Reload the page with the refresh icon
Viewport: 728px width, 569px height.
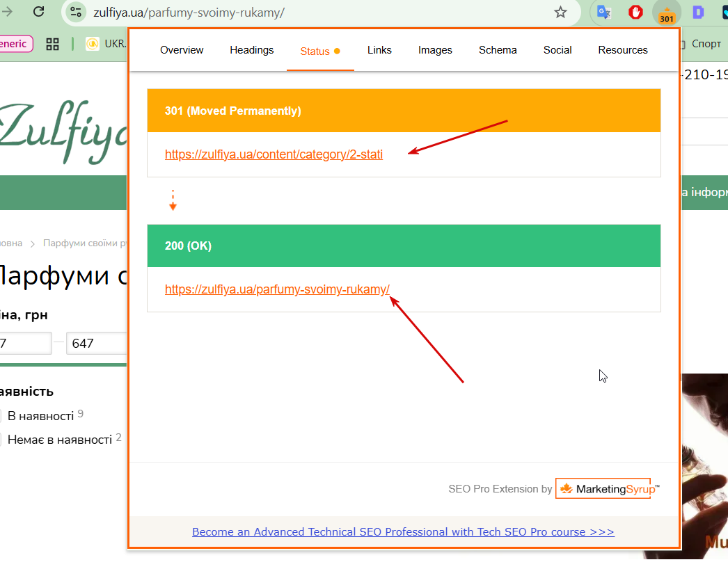coord(38,12)
